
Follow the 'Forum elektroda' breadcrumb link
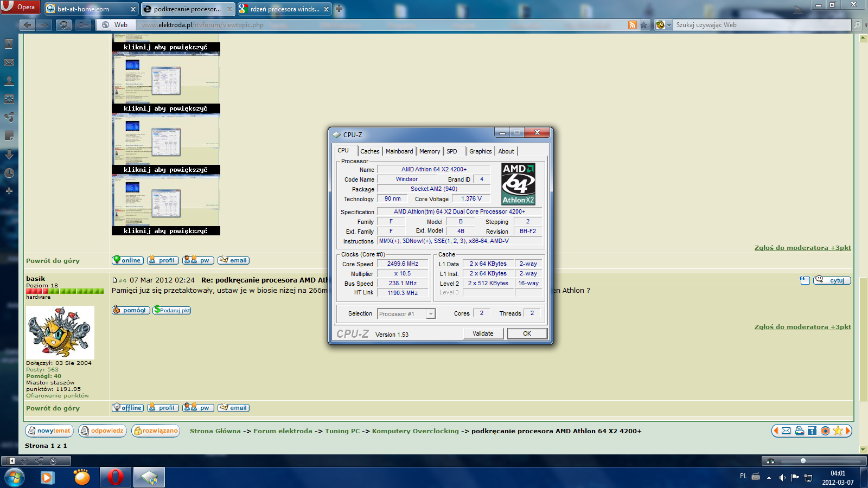coord(283,431)
